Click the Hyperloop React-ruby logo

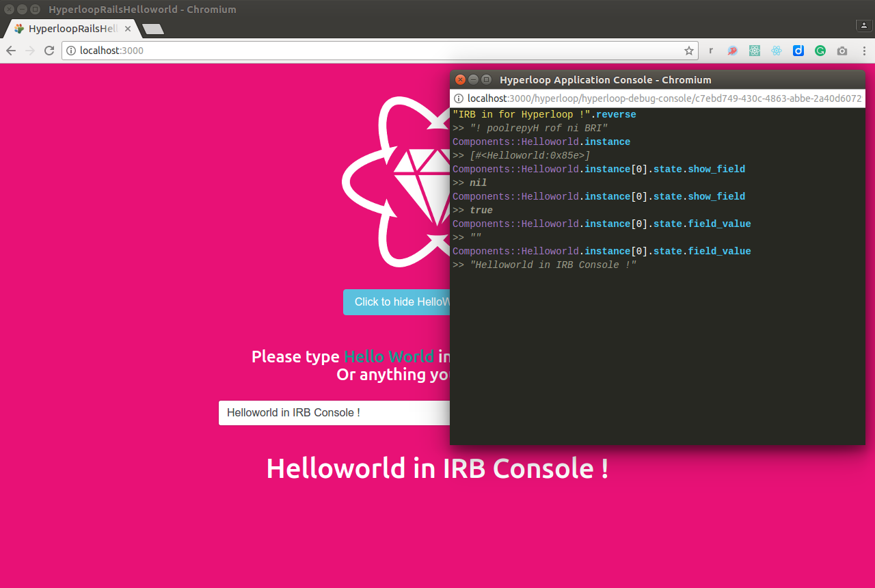pyautogui.click(x=395, y=181)
